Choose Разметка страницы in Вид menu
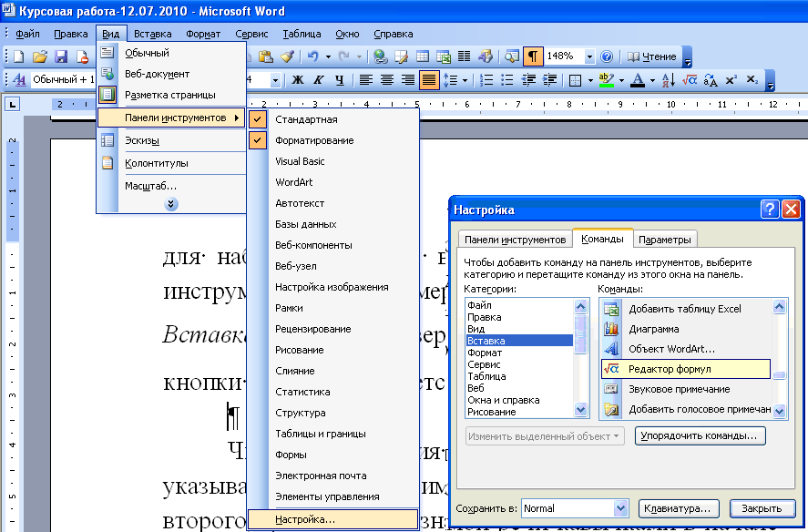The image size is (808, 532). click(171, 95)
